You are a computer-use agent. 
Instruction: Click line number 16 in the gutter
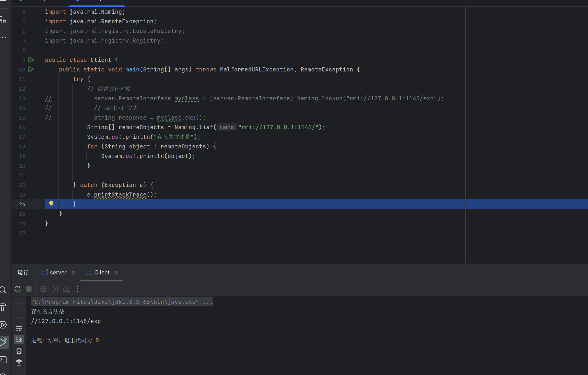[22, 127]
